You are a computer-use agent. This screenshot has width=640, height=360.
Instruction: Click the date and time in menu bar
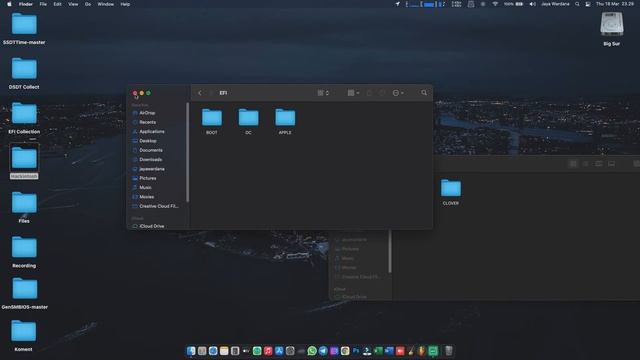pyautogui.click(x=615, y=4)
